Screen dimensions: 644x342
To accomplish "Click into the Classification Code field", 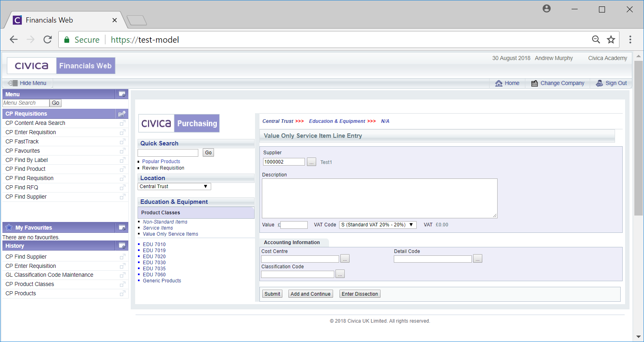I will click(298, 274).
